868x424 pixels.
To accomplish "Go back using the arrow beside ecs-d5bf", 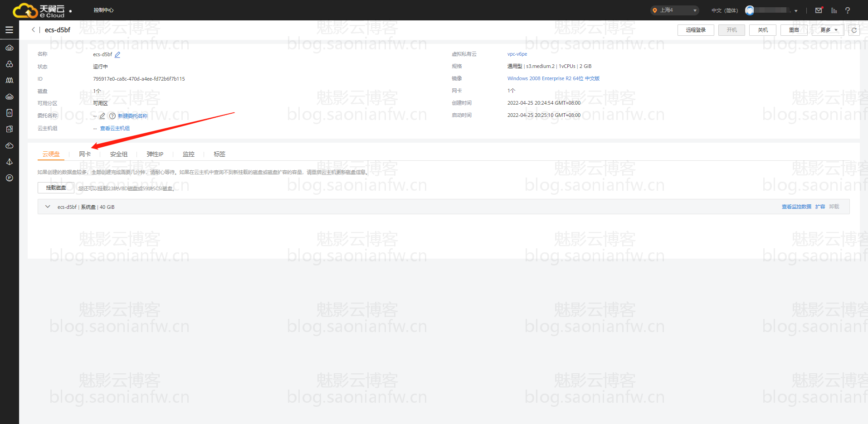I will (x=33, y=30).
